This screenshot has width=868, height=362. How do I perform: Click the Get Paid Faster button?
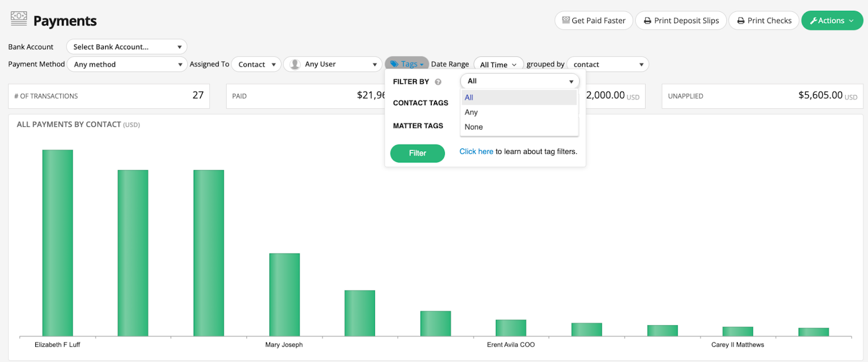593,21
